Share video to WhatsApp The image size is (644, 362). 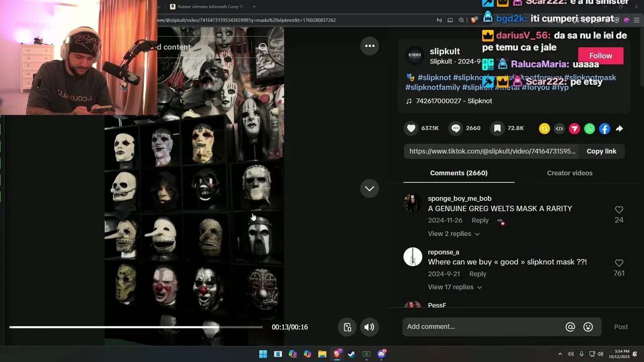coord(590,129)
